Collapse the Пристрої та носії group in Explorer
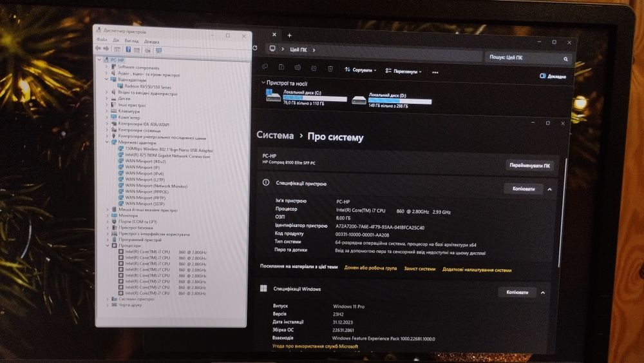644x363 pixels. (263, 83)
